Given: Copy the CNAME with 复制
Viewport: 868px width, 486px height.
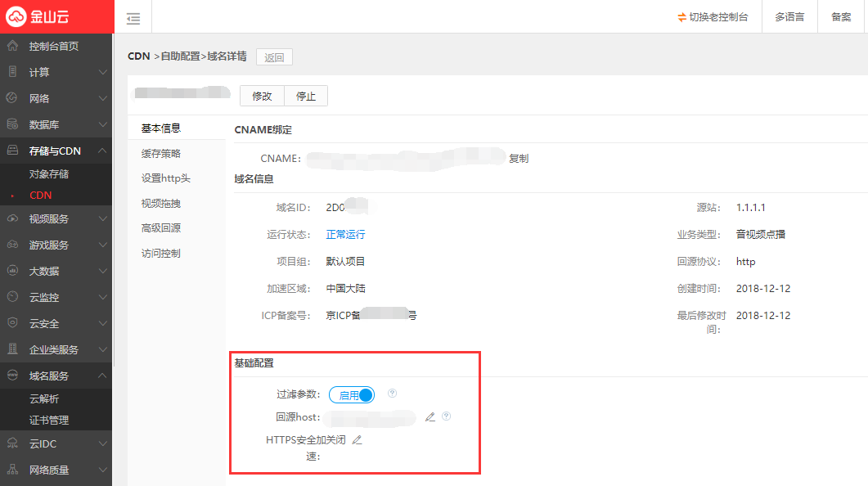Looking at the screenshot, I should tap(519, 158).
